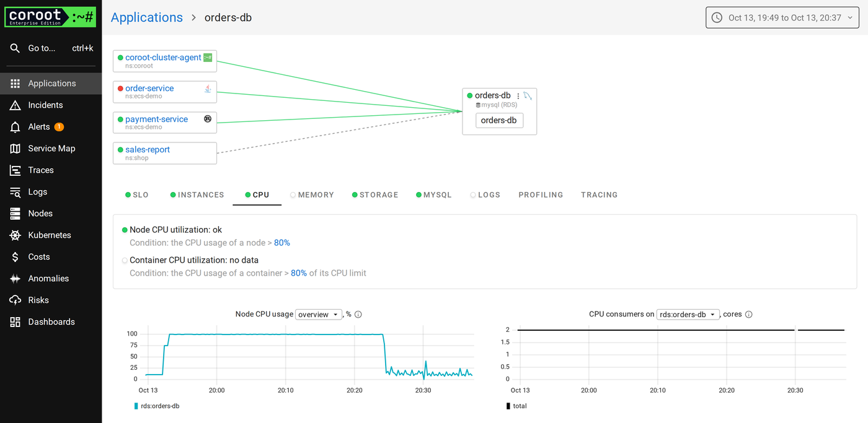Screen dimensions: 868x423
Task: Switch to the INSTANCES tab
Action: pyautogui.click(x=197, y=194)
